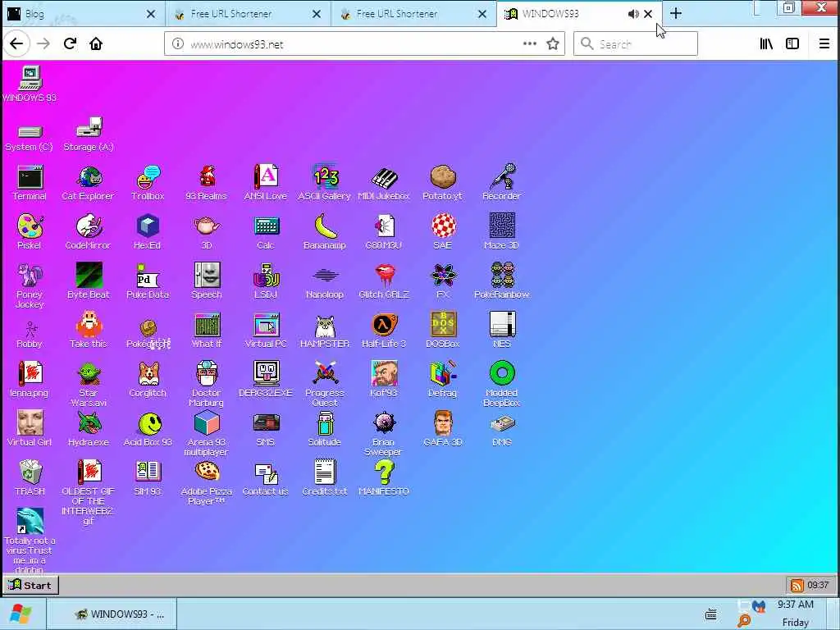Launch Brian Sweeper icon

click(x=384, y=433)
